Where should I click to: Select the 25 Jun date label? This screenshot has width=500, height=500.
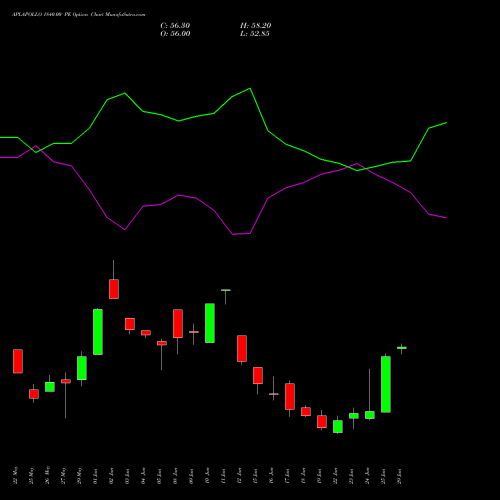[383, 476]
